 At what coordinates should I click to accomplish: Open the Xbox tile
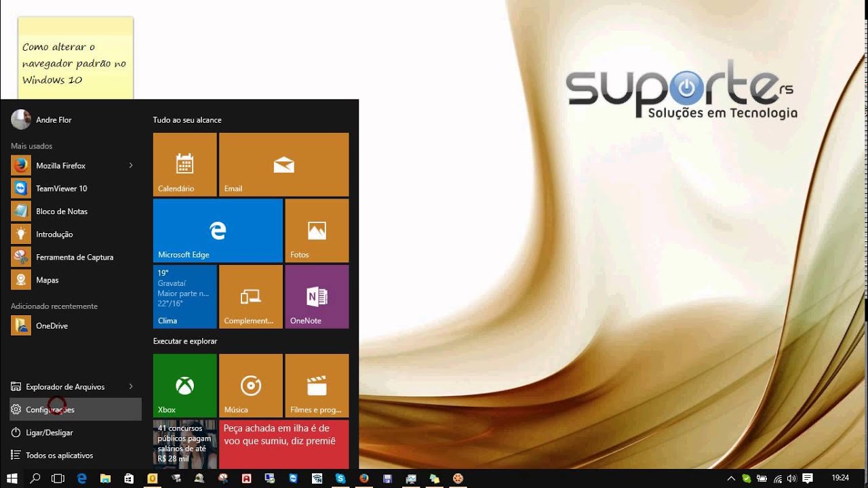[x=185, y=385]
